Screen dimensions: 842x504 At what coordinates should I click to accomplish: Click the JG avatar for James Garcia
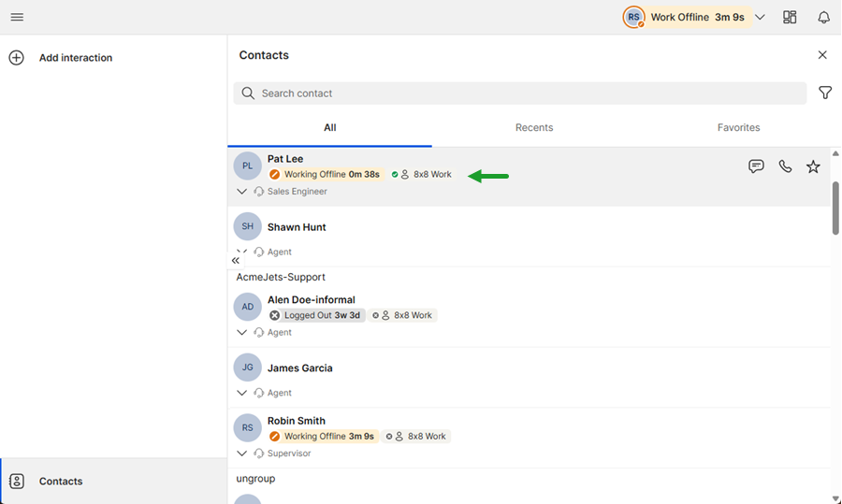247,367
